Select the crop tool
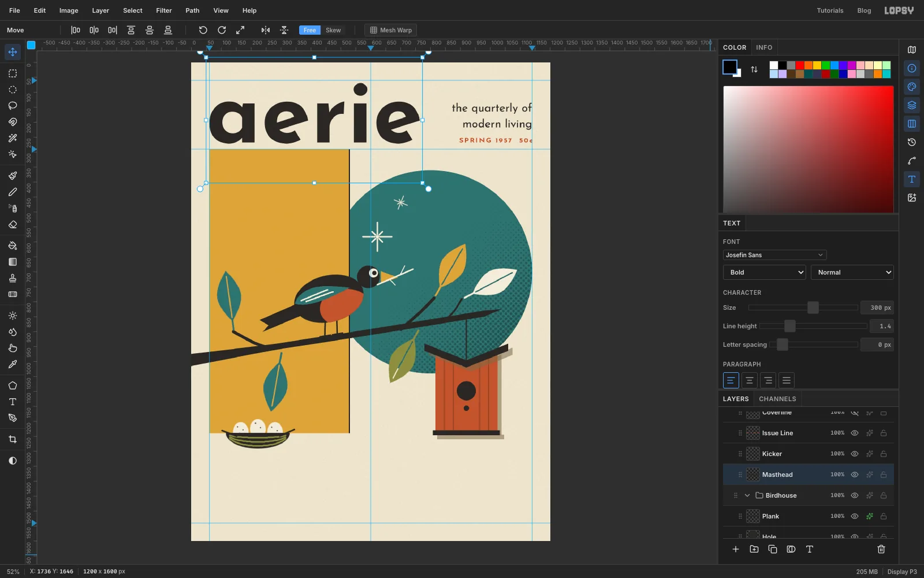Viewport: 924px width, 578px height. point(13,439)
